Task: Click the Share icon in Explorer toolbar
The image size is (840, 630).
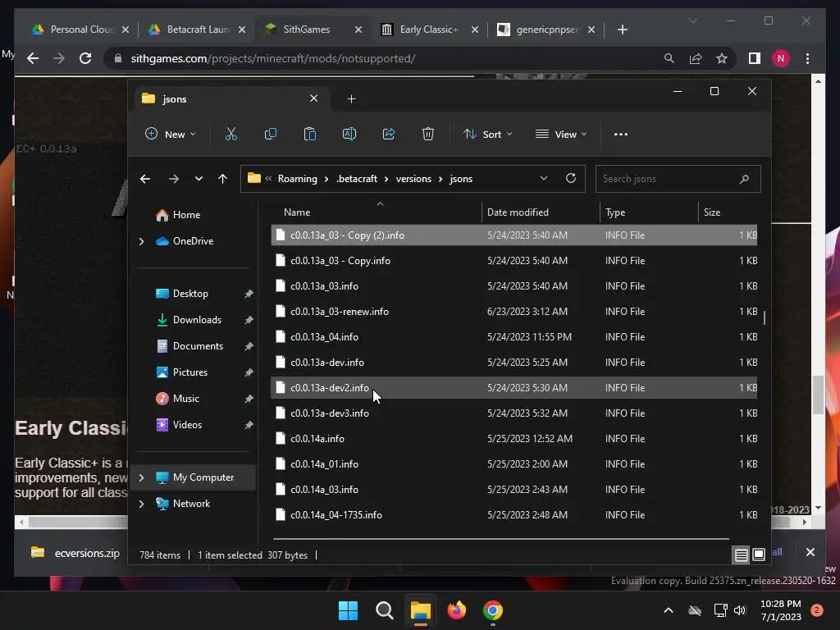Action: pos(388,134)
